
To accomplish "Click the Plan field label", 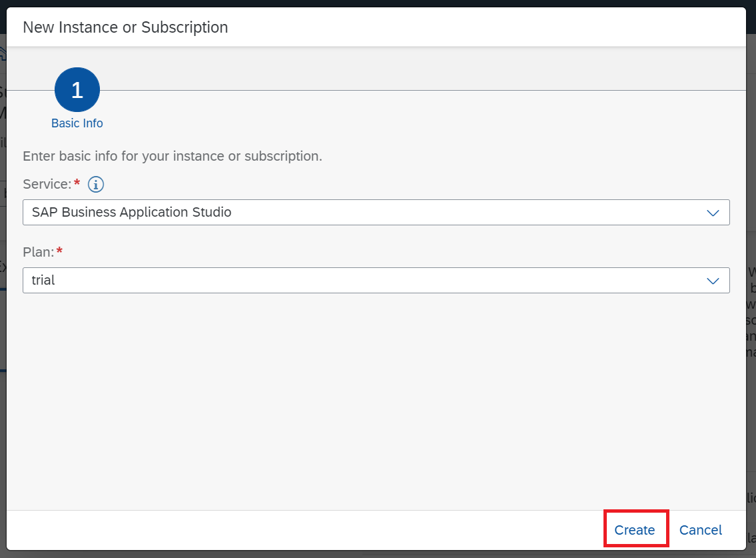I will pos(38,251).
